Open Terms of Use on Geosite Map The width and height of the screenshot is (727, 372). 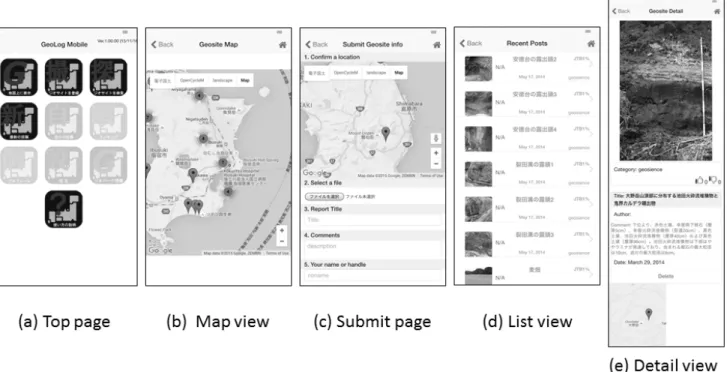click(277, 253)
